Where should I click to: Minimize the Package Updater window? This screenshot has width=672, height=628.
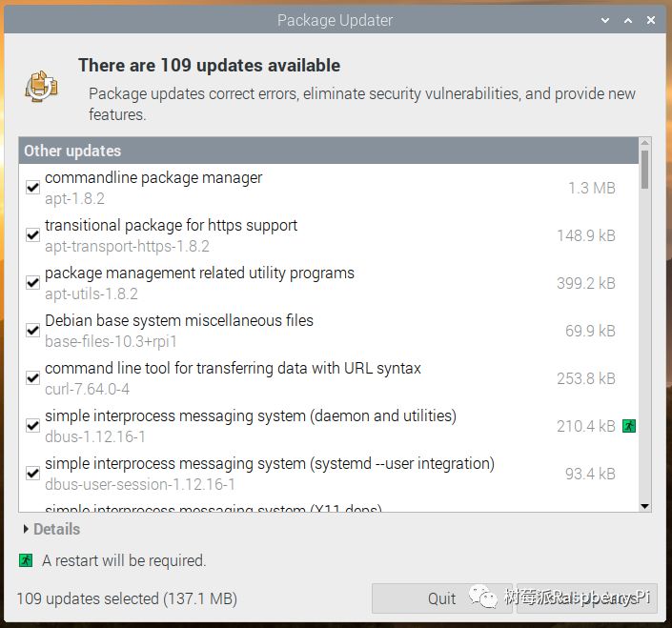(x=607, y=20)
